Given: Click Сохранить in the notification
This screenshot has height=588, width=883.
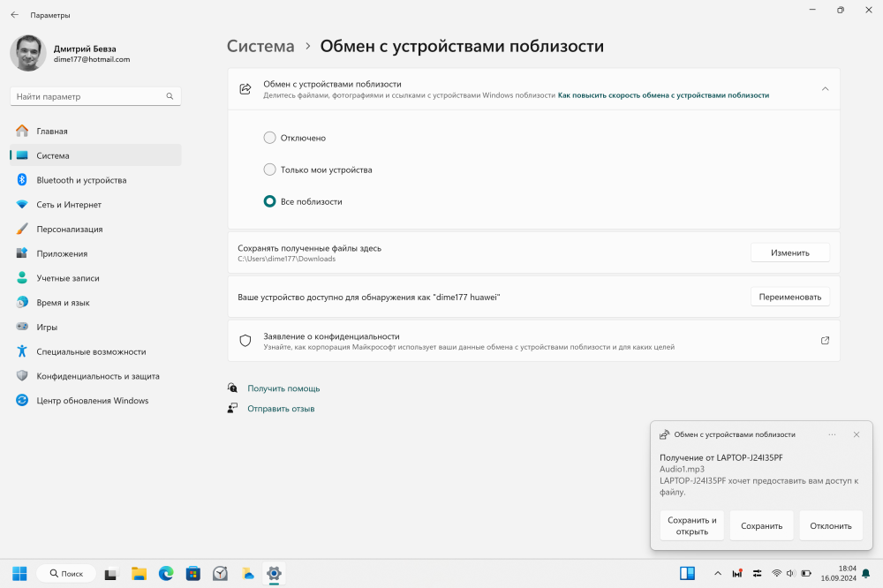Looking at the screenshot, I should pos(762,525).
